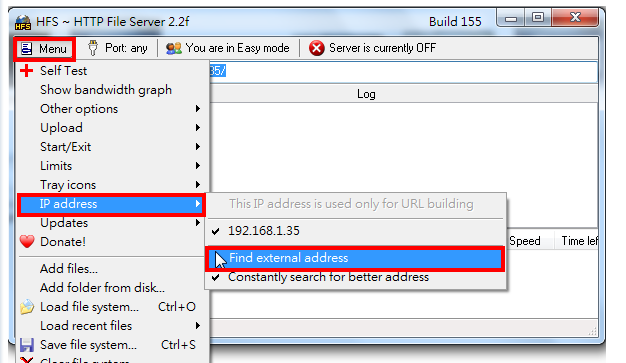The image size is (626, 363).
Task: Open IP address submenu
Action: pyautogui.click(x=111, y=204)
